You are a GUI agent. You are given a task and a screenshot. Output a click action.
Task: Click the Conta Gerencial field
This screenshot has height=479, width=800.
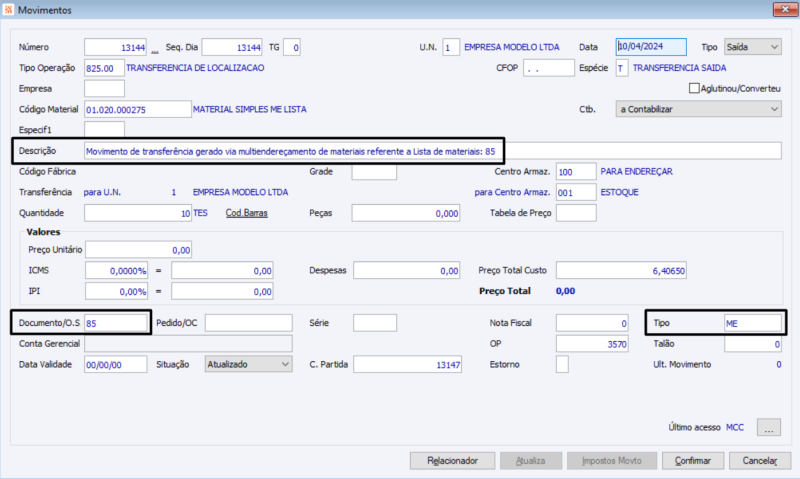click(188, 344)
